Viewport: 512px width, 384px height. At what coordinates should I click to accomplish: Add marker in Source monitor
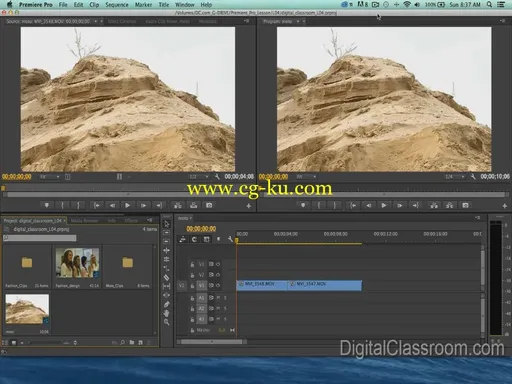coord(47,205)
